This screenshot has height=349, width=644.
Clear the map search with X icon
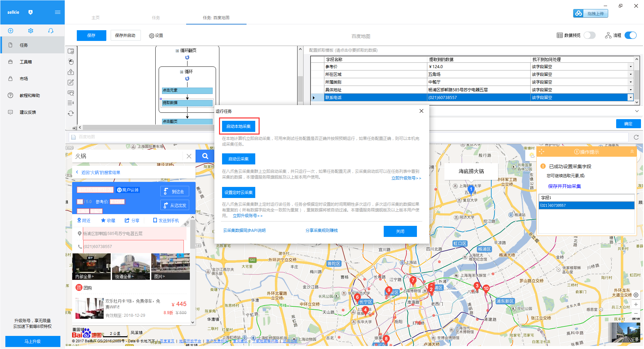(x=189, y=156)
